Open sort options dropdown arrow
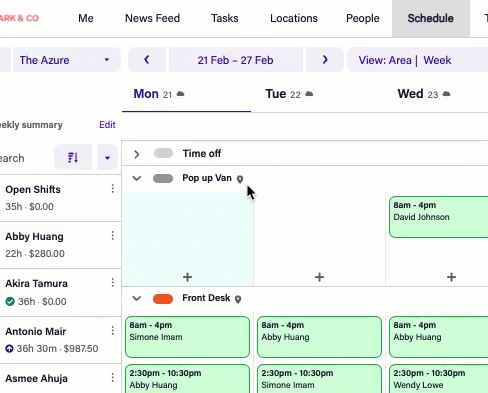This screenshot has height=393, width=488. [x=107, y=157]
